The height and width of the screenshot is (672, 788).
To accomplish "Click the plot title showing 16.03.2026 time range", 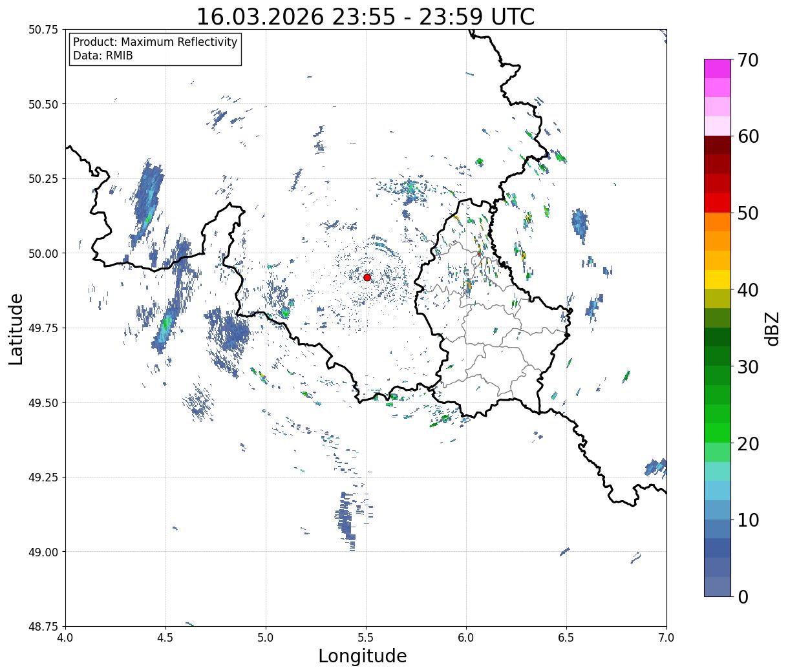I will (365, 16).
